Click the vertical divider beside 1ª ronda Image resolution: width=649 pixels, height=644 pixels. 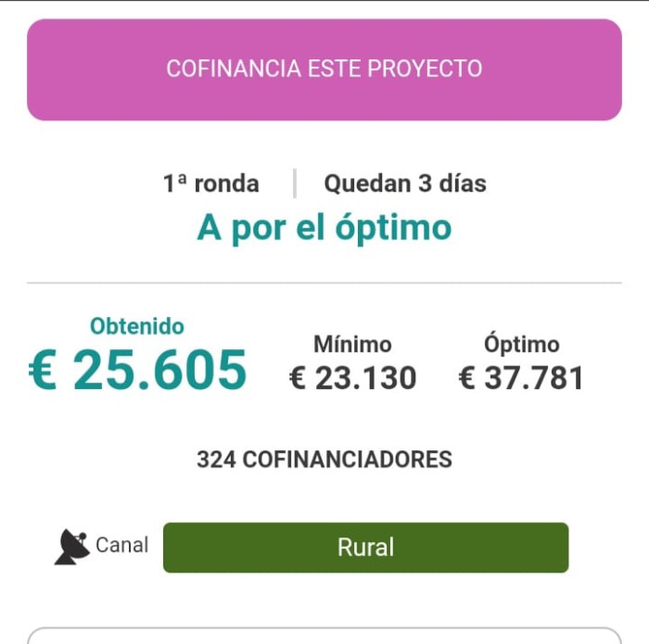click(295, 183)
